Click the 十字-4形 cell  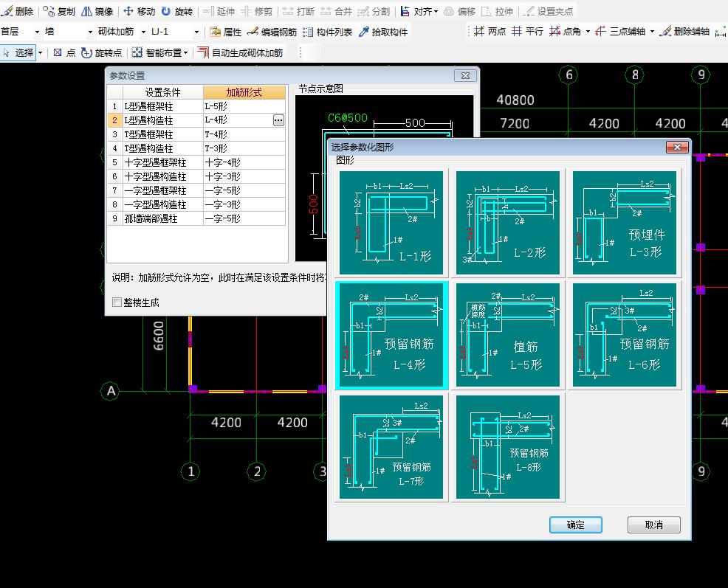click(244, 162)
